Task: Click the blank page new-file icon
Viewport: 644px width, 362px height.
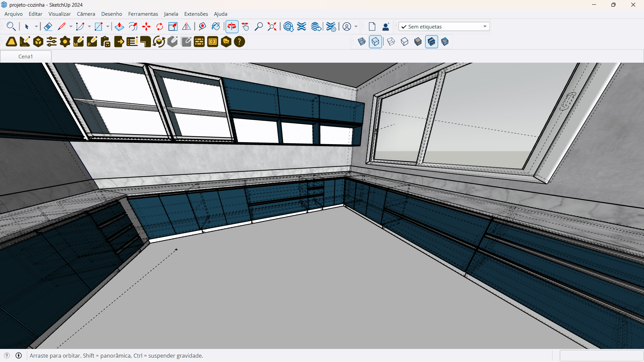Action: point(372,26)
